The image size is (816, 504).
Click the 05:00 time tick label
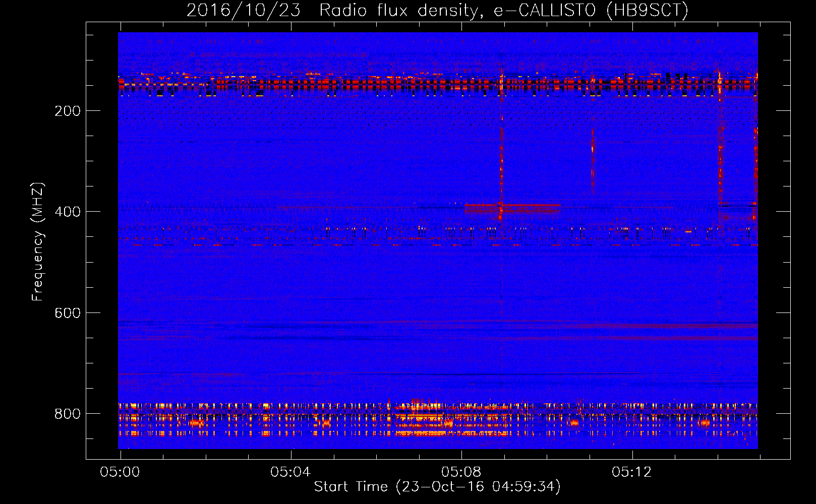(x=120, y=472)
